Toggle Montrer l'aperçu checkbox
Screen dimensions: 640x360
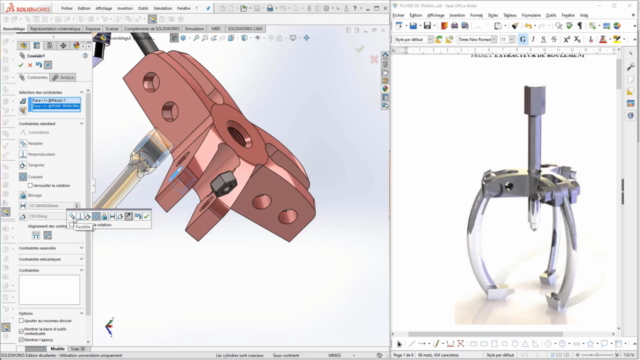[21, 340]
